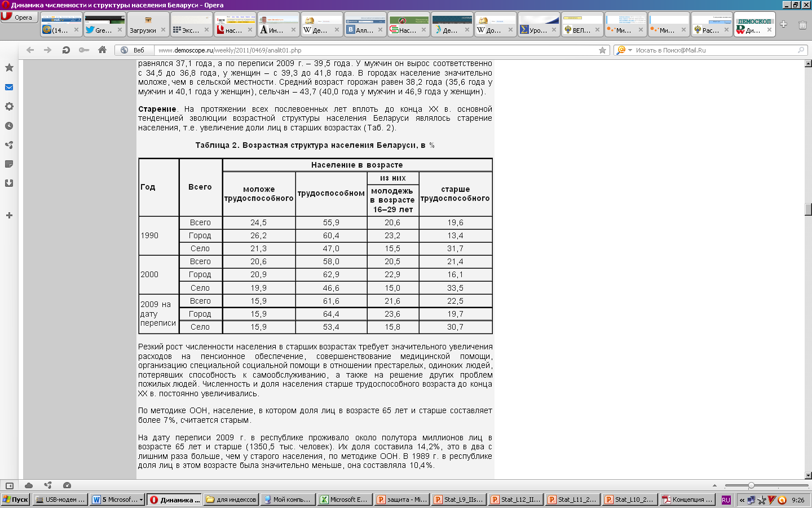This screenshot has width=812, height=508.
Task: Open 'Мой компь...' taskbar item
Action: 288,500
